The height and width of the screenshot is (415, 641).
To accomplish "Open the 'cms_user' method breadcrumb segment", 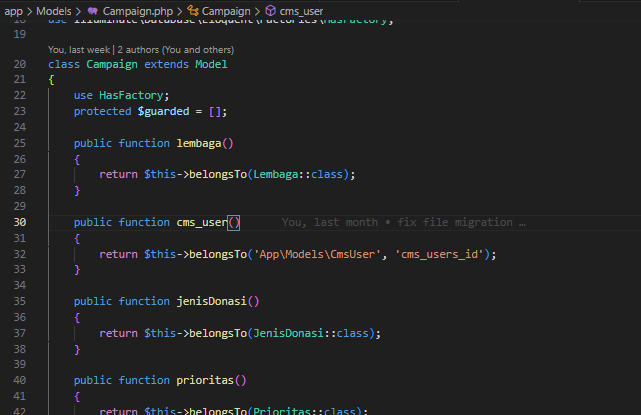I will (301, 11).
